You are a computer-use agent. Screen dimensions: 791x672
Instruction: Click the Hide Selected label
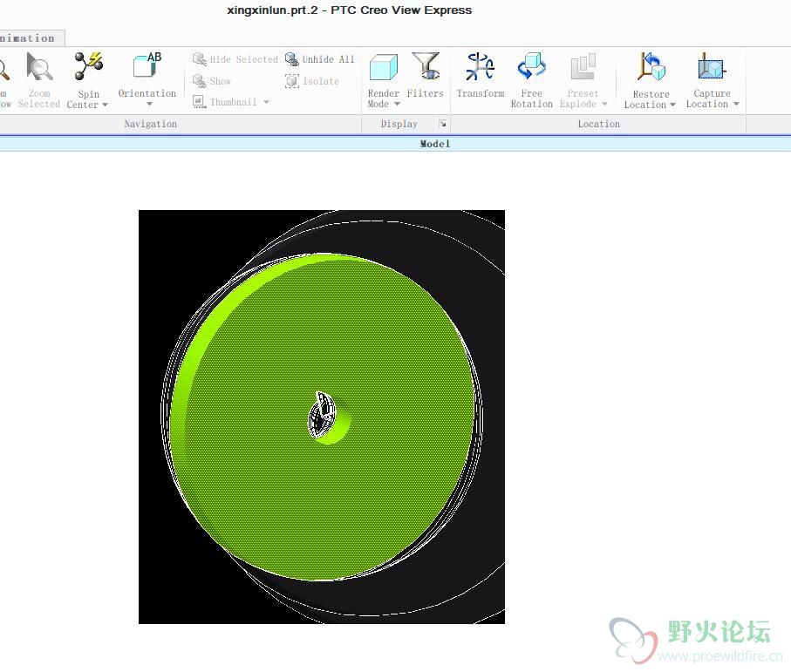tap(244, 59)
